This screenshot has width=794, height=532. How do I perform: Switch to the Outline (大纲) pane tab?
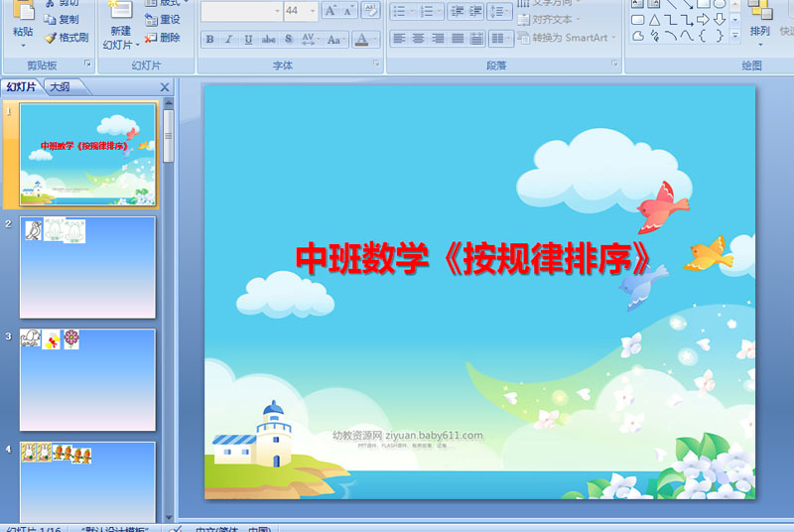[x=61, y=87]
